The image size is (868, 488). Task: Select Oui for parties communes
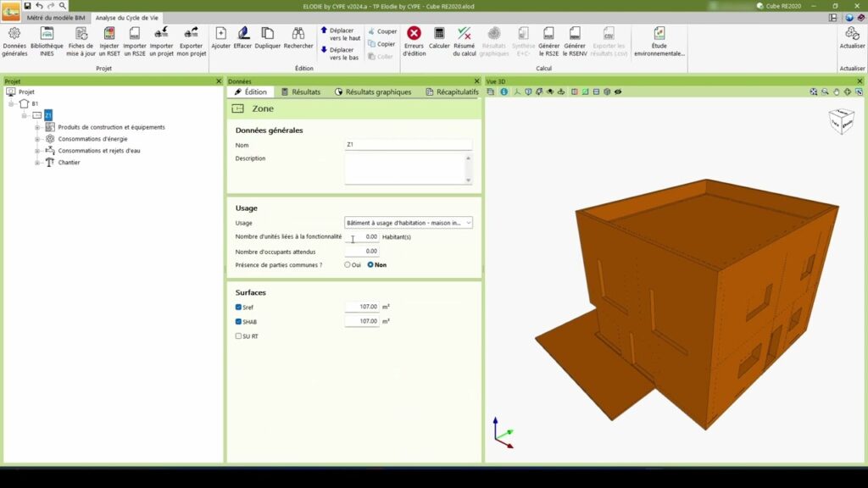pos(348,264)
